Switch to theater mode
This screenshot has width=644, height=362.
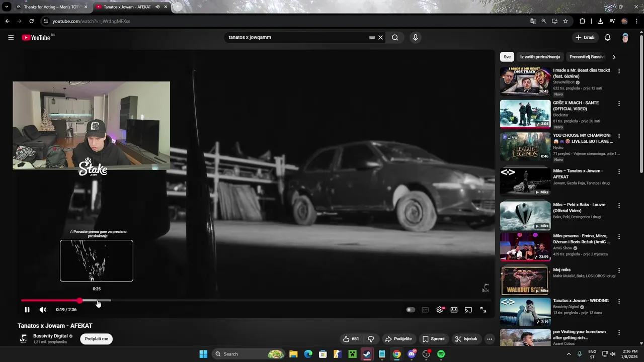pyautogui.click(x=454, y=310)
